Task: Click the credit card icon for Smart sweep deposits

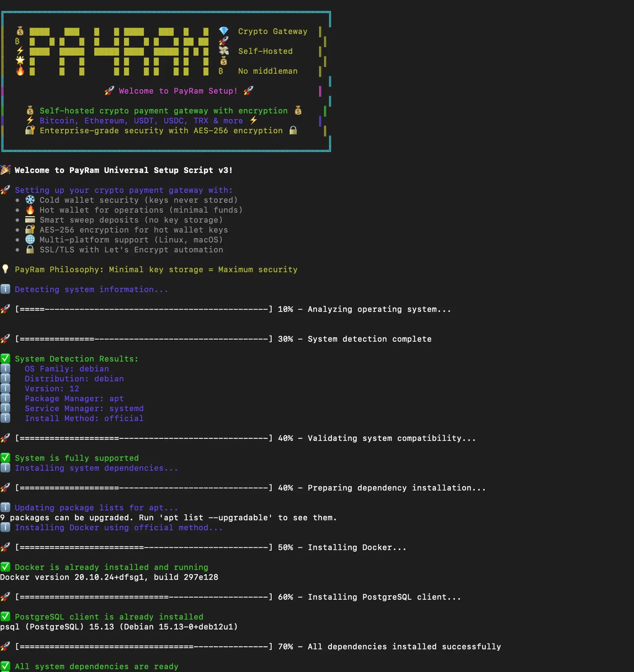Action: (x=30, y=220)
